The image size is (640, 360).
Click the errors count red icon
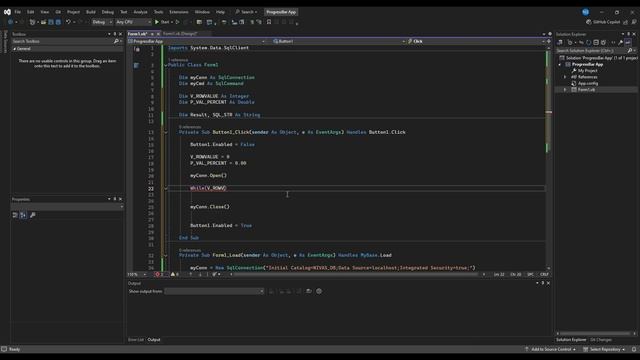(x=157, y=274)
